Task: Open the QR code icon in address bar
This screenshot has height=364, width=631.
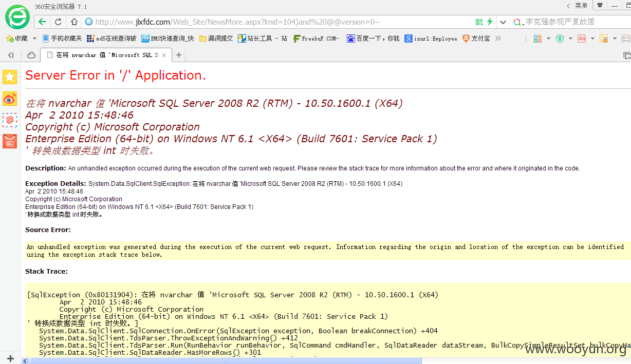Action: coord(479,22)
